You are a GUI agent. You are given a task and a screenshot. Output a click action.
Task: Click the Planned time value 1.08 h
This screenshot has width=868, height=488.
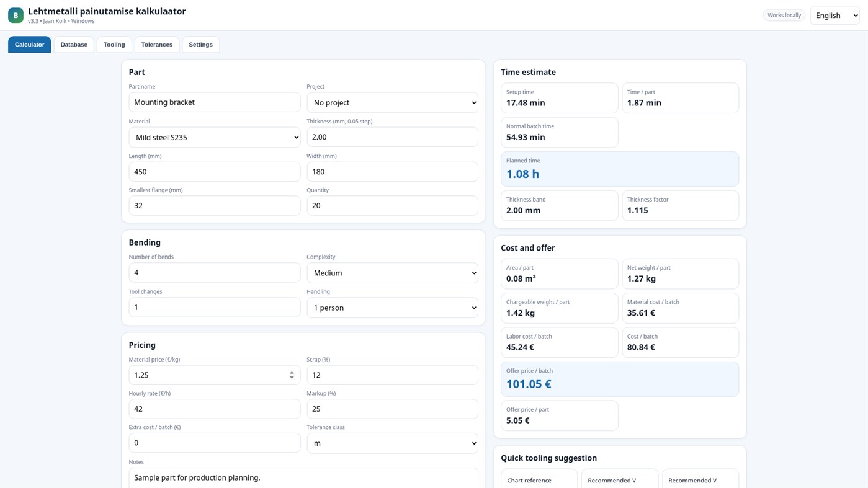pyautogui.click(x=522, y=174)
